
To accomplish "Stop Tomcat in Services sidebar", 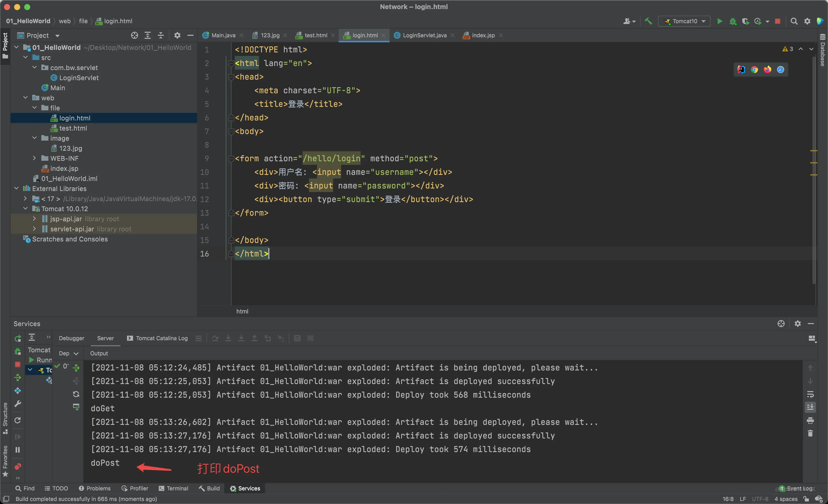I will coord(18,365).
